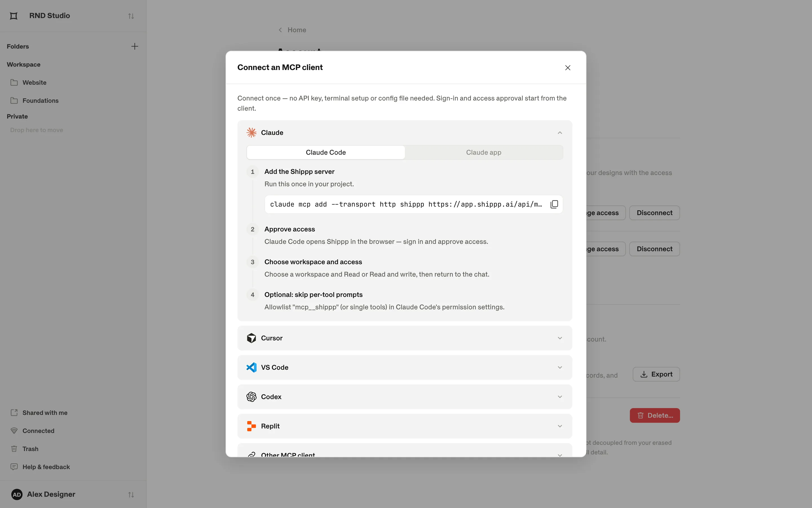Viewport: 812px width, 508px height.
Task: Select the Claude Code tab
Action: [x=326, y=152]
